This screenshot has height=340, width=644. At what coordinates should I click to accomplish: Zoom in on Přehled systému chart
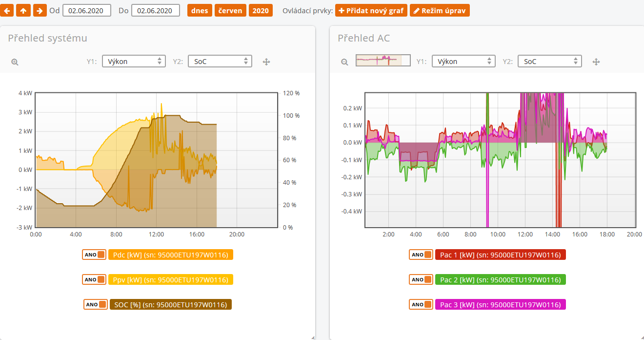pos(15,62)
